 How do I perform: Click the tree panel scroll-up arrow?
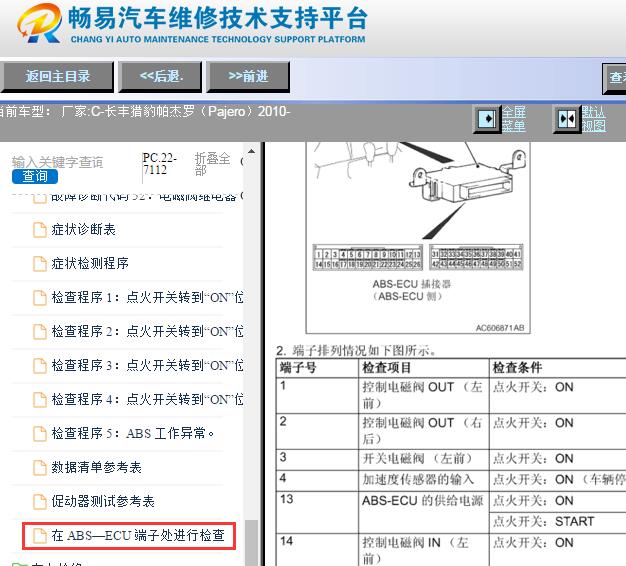251,151
